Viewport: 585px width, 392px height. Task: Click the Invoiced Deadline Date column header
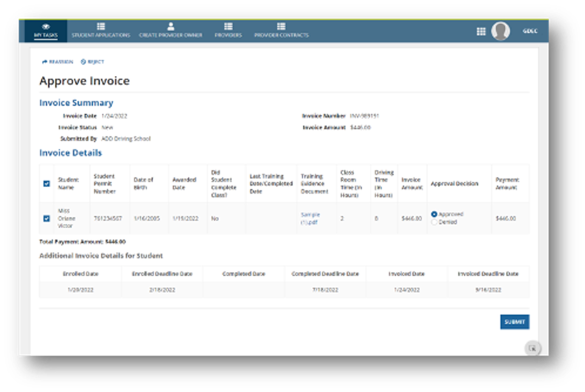click(x=488, y=274)
